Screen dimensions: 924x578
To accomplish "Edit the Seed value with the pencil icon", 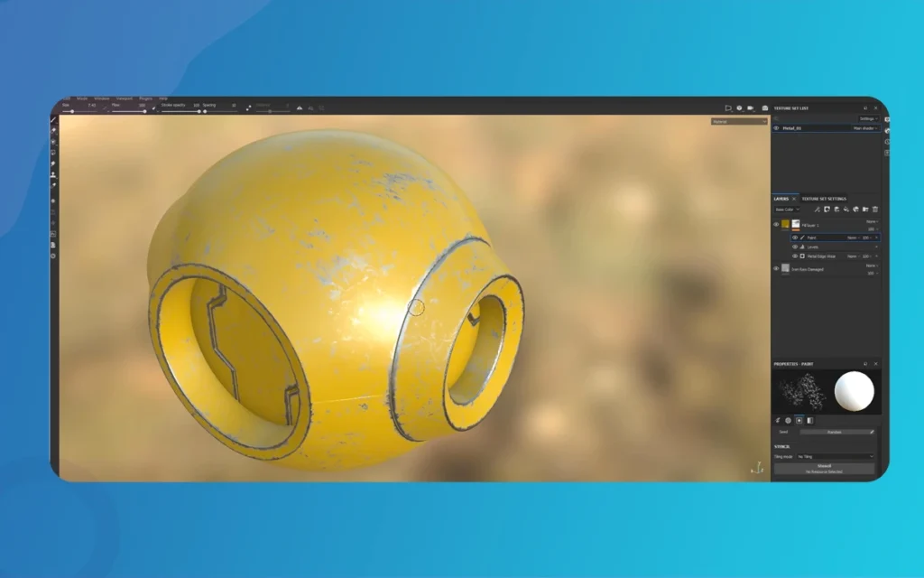I will coord(873,432).
